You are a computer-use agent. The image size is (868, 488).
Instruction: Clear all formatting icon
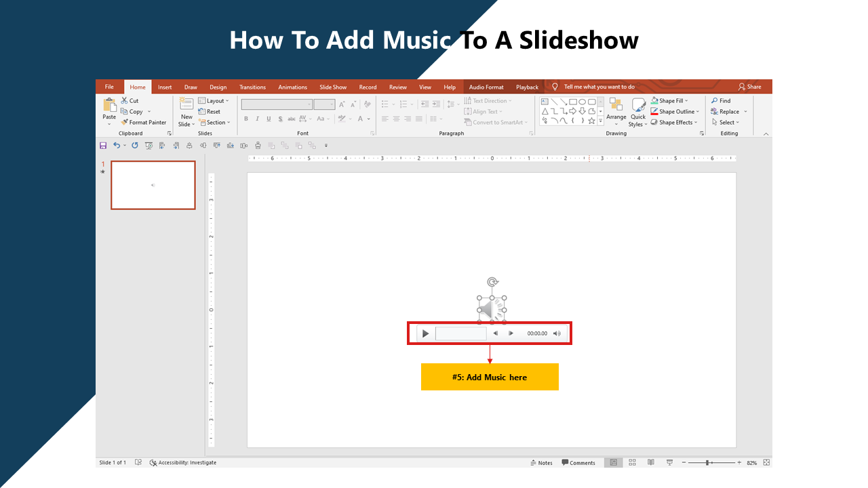368,104
